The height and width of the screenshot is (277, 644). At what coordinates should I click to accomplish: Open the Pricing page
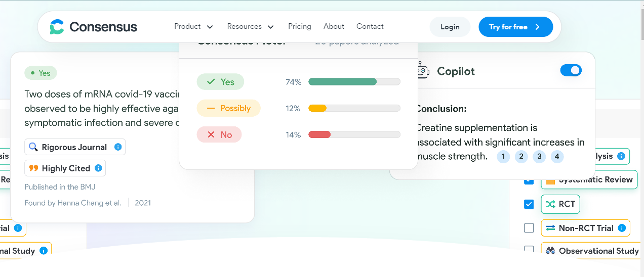tap(300, 26)
